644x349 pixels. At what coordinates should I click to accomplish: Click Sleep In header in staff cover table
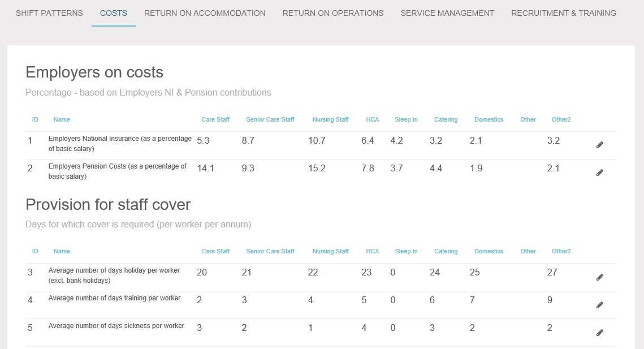pyautogui.click(x=406, y=251)
